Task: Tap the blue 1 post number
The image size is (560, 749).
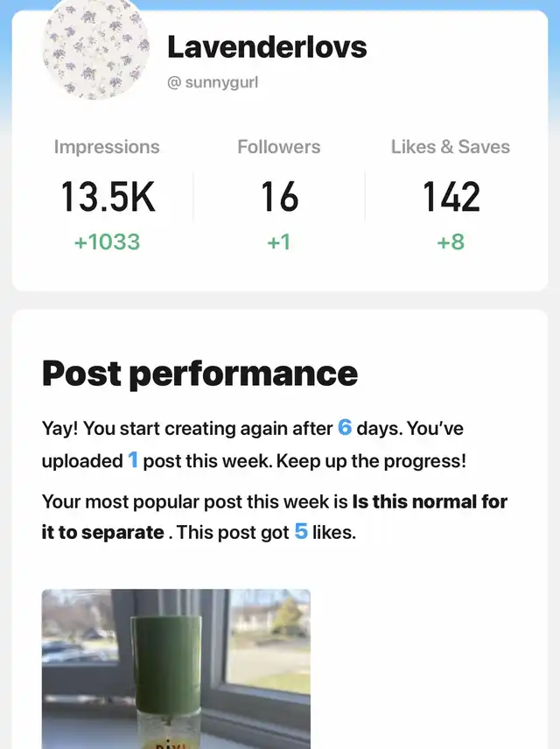Action: [133, 460]
